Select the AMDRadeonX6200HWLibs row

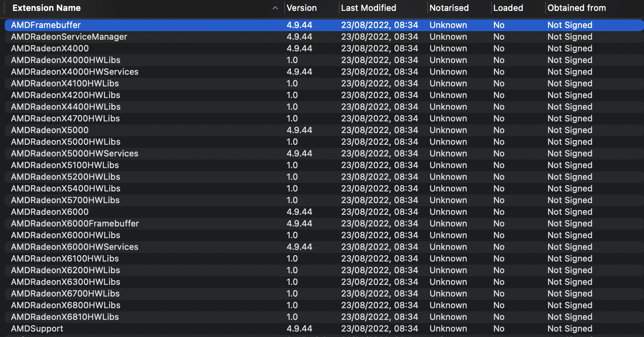(x=324, y=270)
